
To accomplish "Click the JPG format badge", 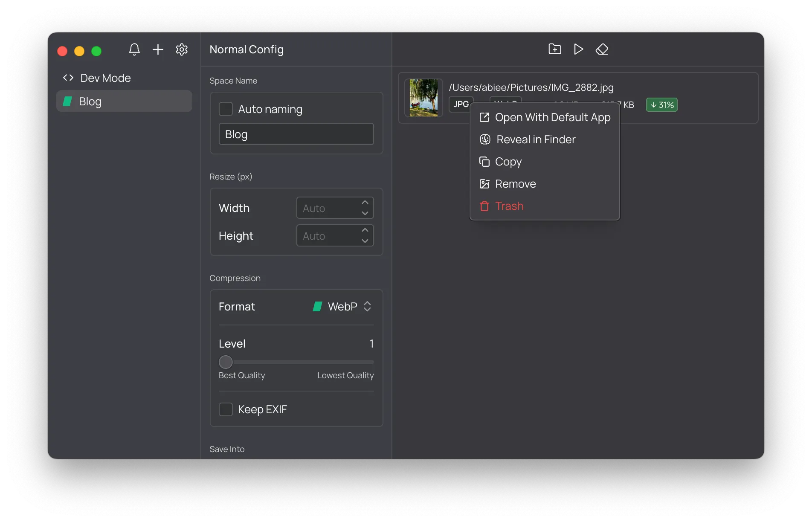I will coord(461,104).
